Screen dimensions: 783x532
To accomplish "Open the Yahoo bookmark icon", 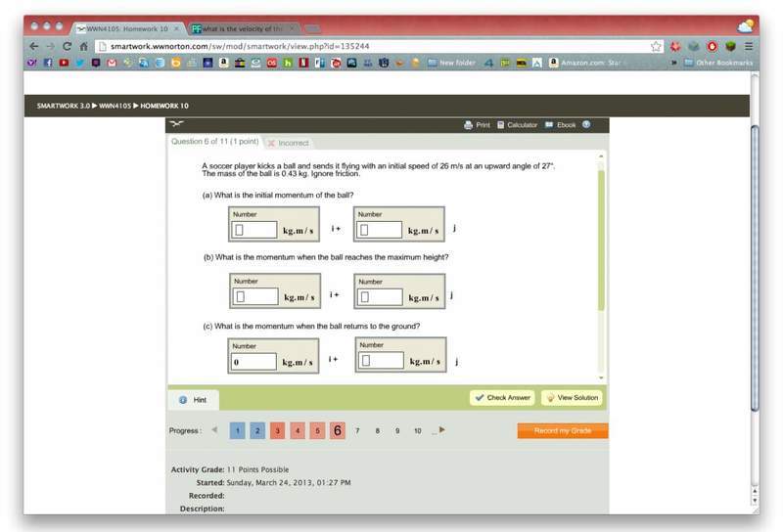I will pos(31,63).
